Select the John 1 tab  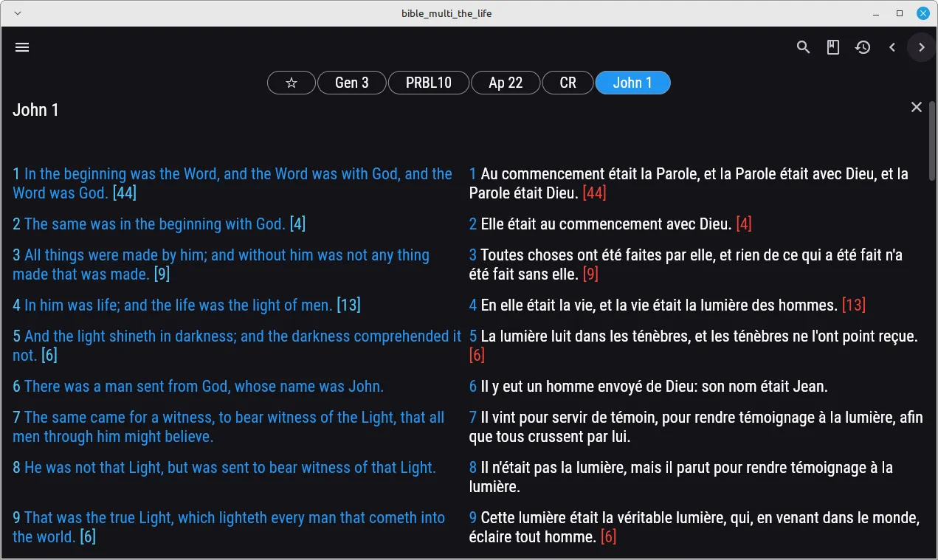(x=632, y=83)
